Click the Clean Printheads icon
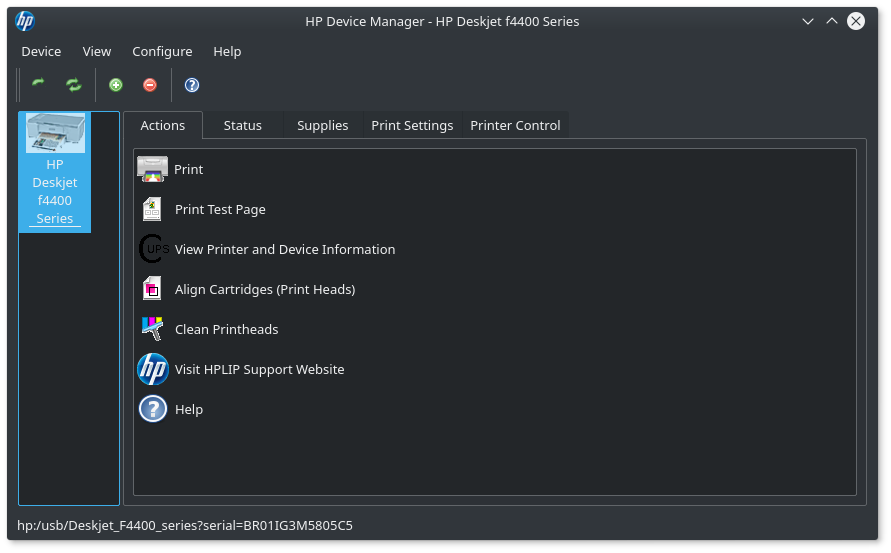The width and height of the screenshot is (891, 553). pos(152,329)
